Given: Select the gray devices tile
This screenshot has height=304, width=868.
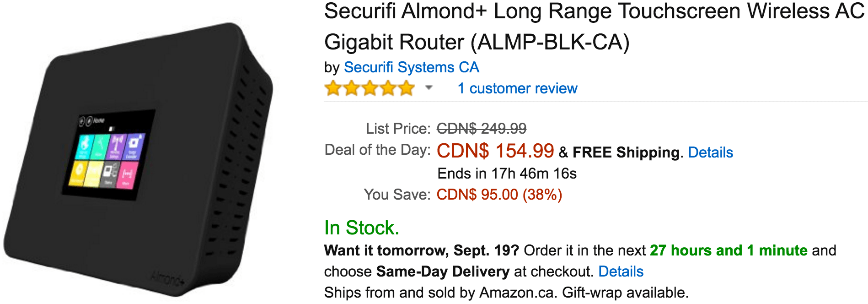Looking at the screenshot, I should (110, 174).
